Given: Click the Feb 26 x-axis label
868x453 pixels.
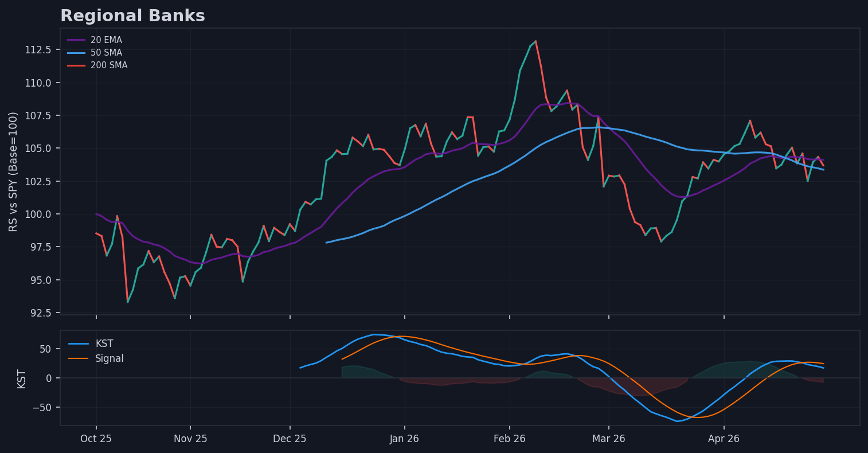Looking at the screenshot, I should [x=509, y=439].
